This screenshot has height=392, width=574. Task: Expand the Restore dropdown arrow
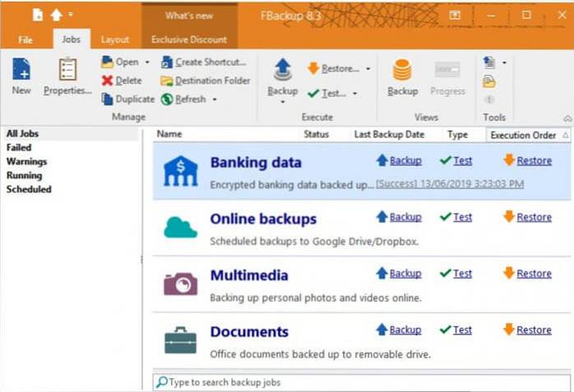coord(368,68)
